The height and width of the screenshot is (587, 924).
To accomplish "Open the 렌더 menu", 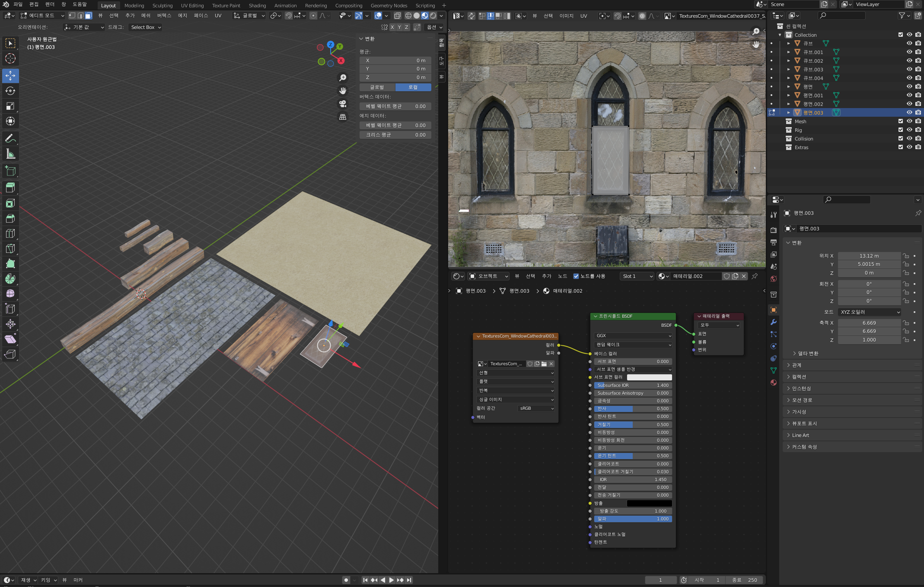I will coord(50,4).
